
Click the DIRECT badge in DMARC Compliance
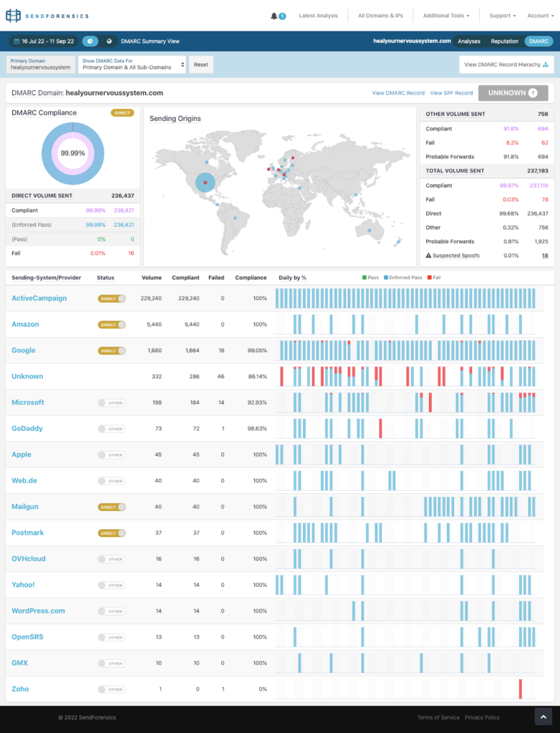122,112
